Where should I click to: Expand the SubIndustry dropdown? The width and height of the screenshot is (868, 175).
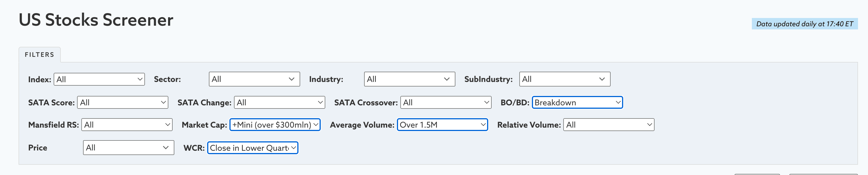pos(564,79)
